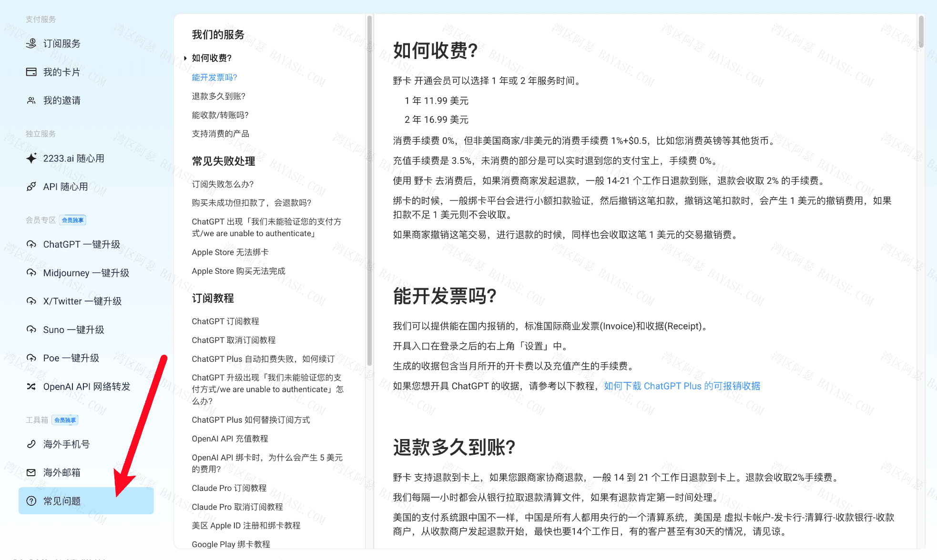Click the 订阅教程 section heading

(213, 298)
